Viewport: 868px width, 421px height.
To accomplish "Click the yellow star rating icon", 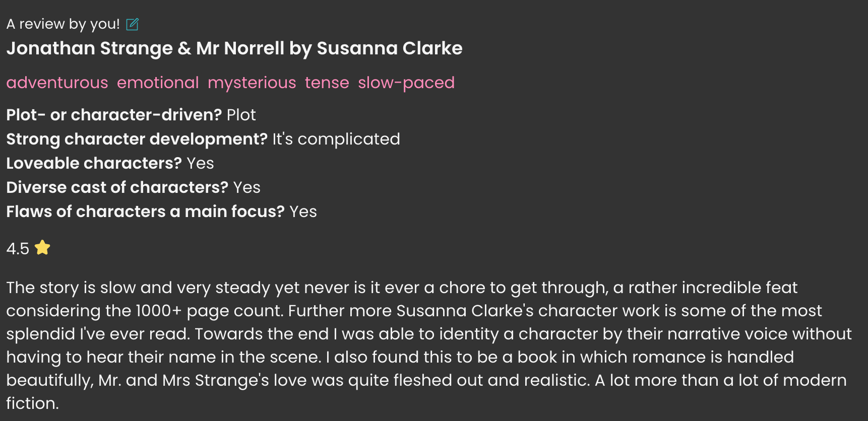I will tap(42, 248).
